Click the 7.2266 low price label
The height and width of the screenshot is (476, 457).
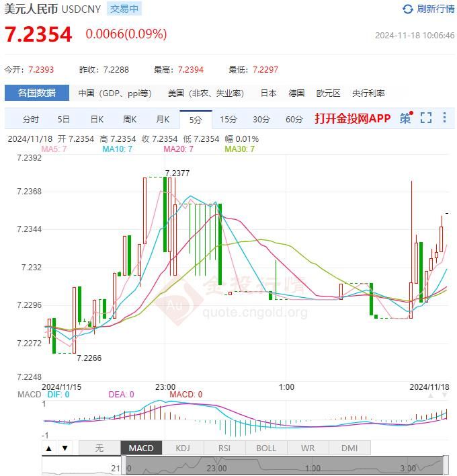tap(89, 358)
